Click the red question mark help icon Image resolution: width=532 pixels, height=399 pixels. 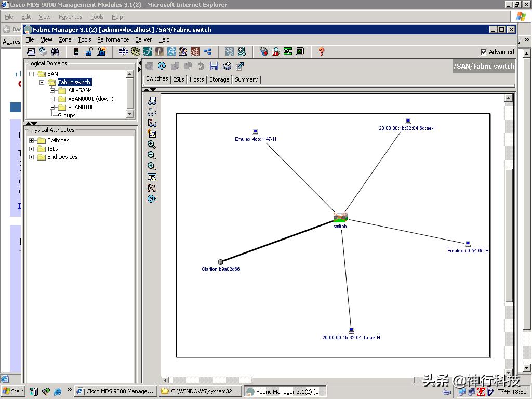coord(322,51)
